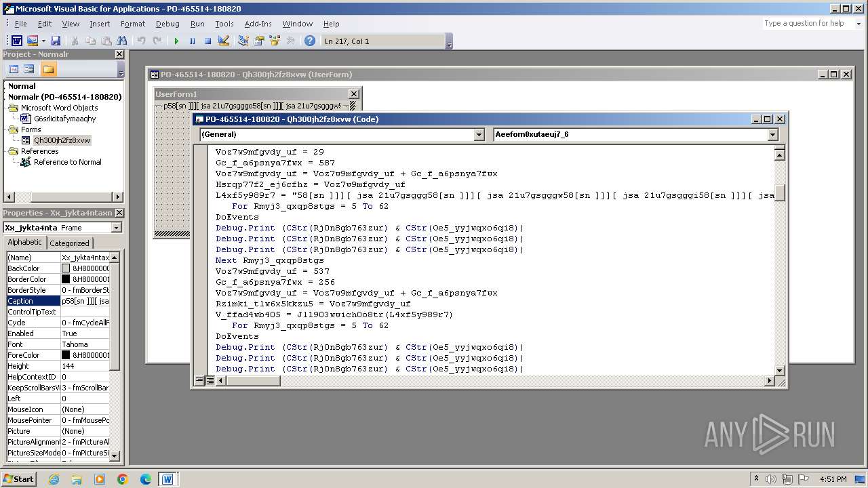Open the Debug menu
The image size is (868, 488).
(167, 24)
